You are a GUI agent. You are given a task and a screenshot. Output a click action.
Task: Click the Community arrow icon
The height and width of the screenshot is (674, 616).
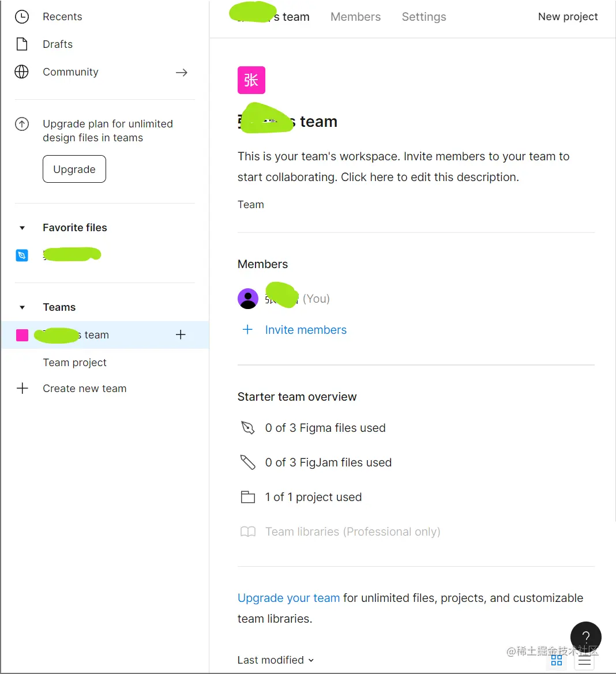[x=182, y=73]
